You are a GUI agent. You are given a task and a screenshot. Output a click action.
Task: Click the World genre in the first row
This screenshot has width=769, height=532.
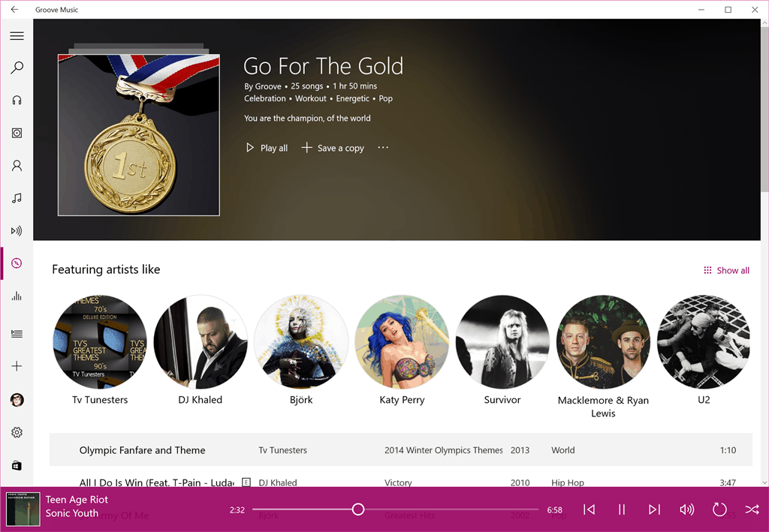tap(563, 450)
